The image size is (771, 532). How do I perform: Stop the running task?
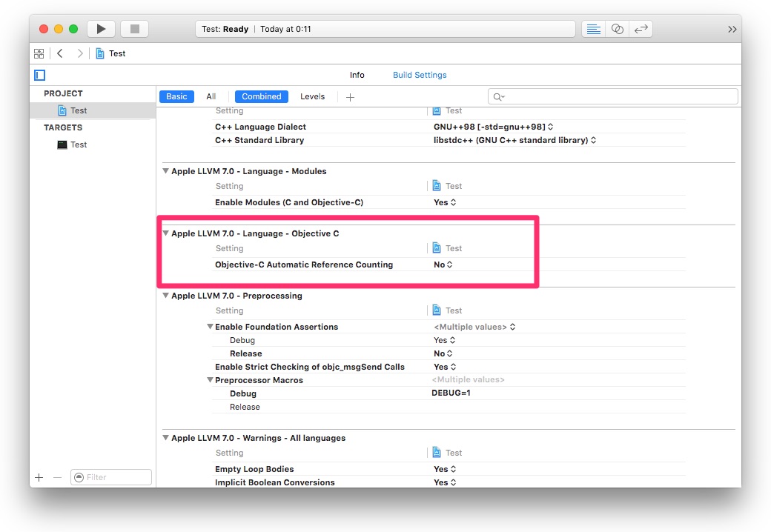click(x=134, y=29)
